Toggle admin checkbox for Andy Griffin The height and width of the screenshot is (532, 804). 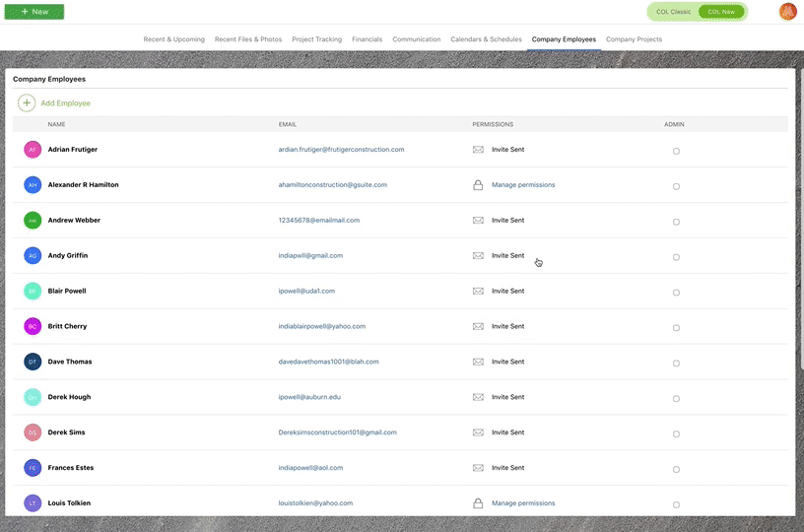pyautogui.click(x=676, y=257)
